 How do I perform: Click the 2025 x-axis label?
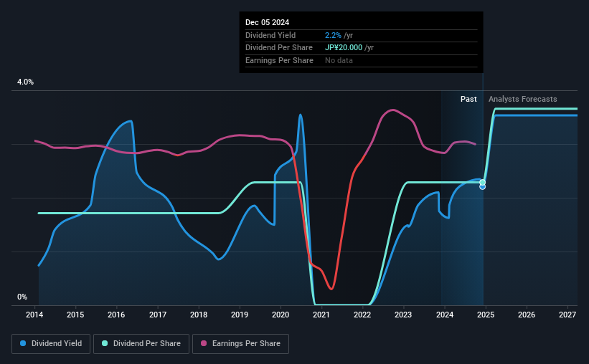(x=485, y=315)
